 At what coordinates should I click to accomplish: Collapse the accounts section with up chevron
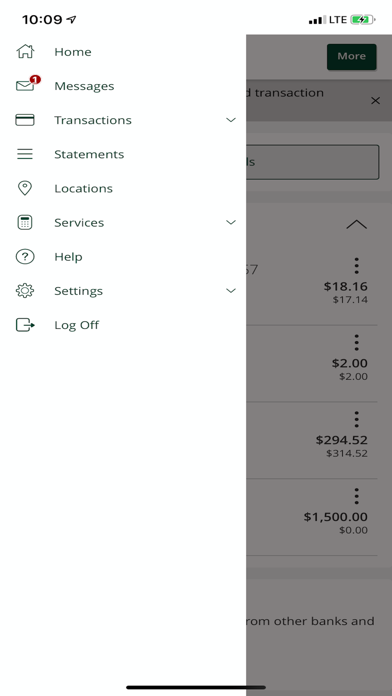click(x=356, y=224)
